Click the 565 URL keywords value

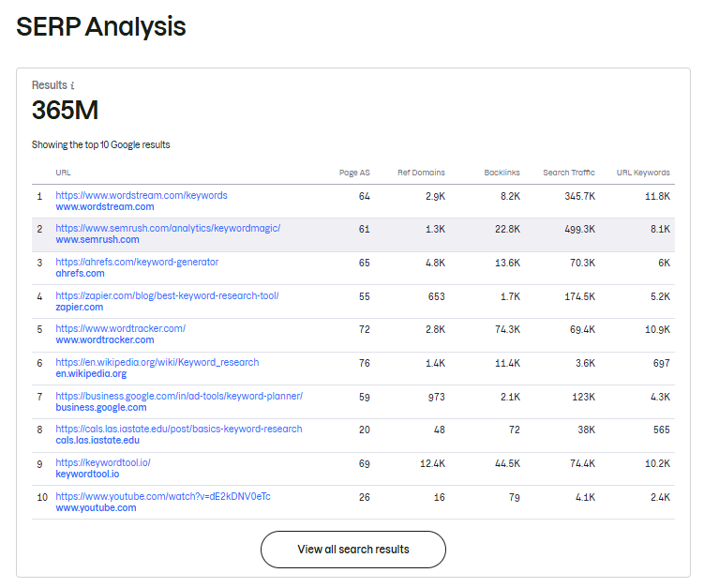pos(661,430)
